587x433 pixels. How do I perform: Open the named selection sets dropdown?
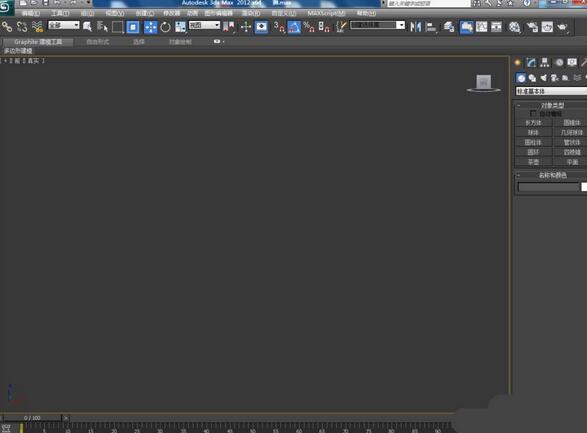click(x=377, y=25)
